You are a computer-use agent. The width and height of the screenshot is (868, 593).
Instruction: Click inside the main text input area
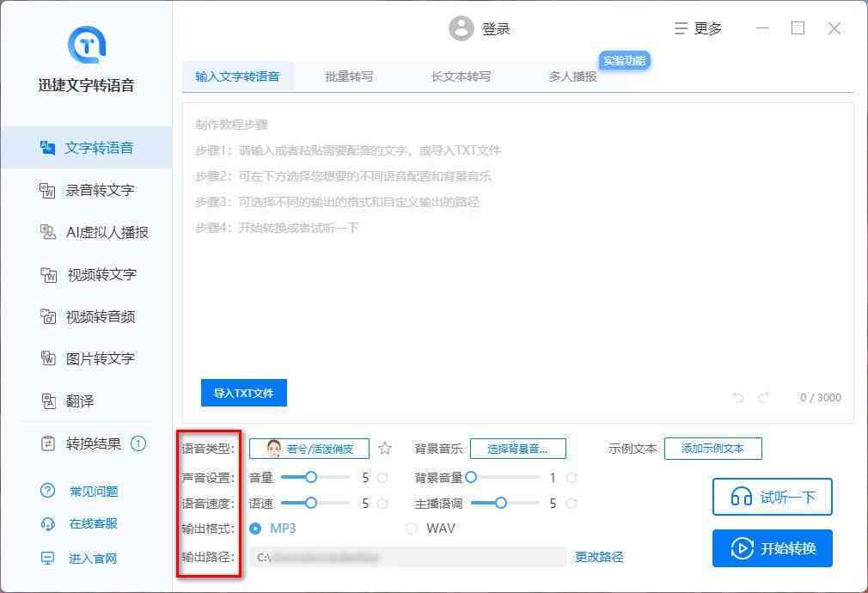(x=517, y=263)
